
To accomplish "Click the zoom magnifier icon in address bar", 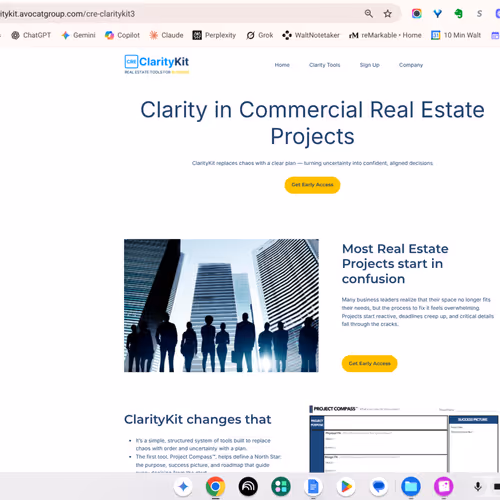I will click(368, 14).
